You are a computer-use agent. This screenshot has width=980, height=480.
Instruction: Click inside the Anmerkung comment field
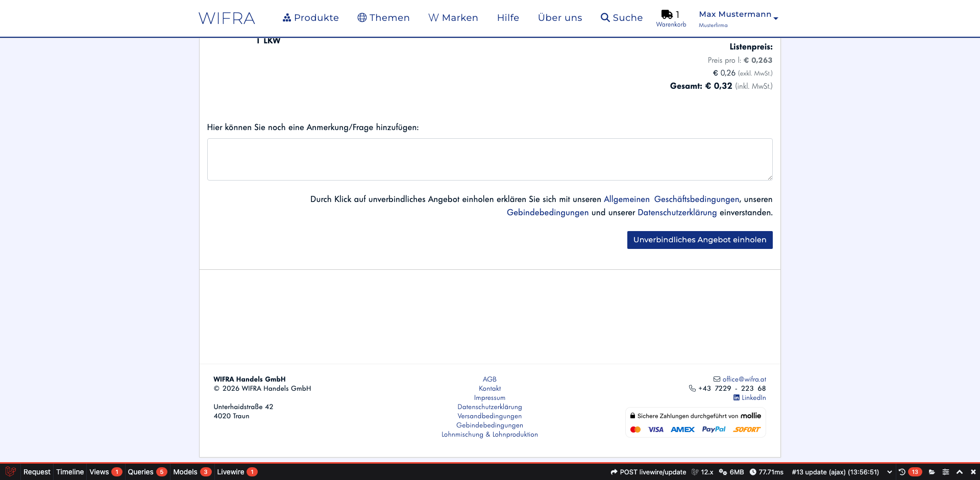click(489, 158)
